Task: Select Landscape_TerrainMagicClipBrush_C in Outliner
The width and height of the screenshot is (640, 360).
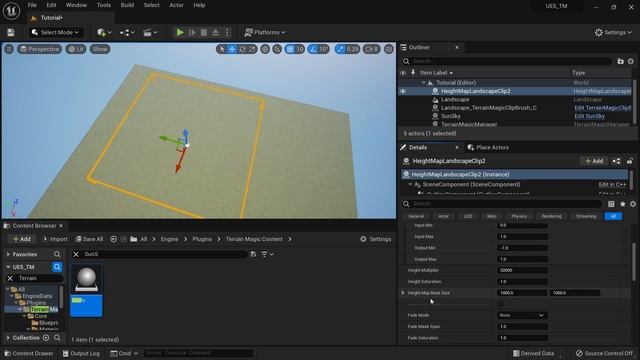Action: pos(489,108)
